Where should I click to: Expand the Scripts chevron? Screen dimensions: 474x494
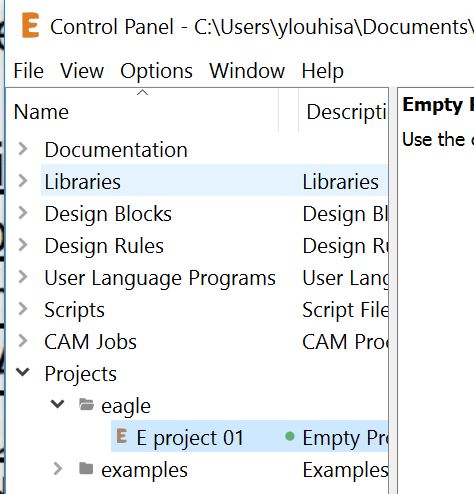pos(23,309)
